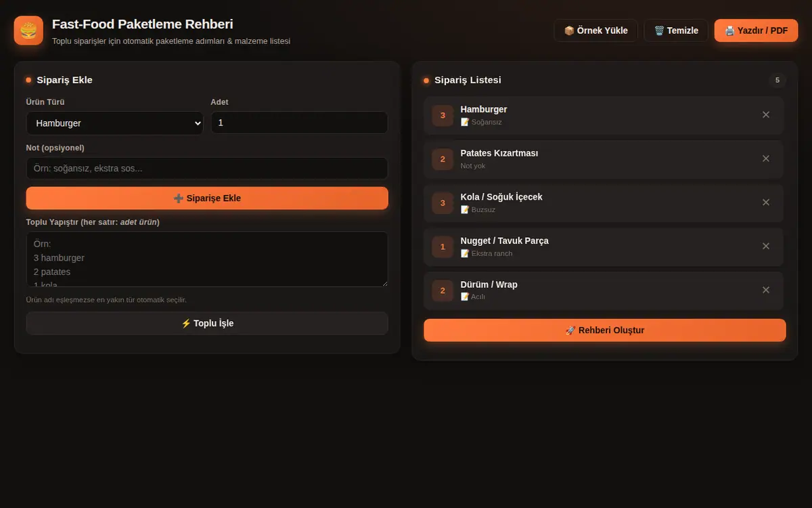Click the Hamburger item name in the list

pos(484,109)
